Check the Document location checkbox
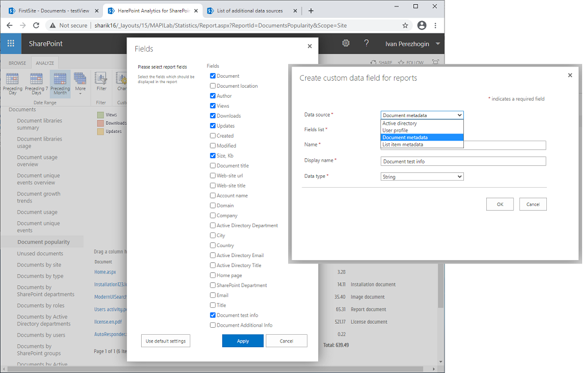Screen dimensions: 588x373 pyautogui.click(x=213, y=86)
